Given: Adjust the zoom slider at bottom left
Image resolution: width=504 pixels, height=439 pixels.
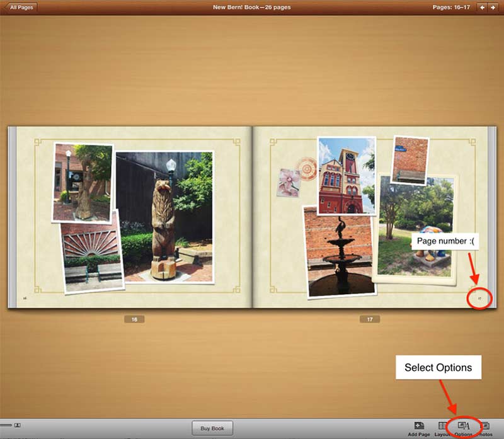Looking at the screenshot, I should click(x=5, y=425).
